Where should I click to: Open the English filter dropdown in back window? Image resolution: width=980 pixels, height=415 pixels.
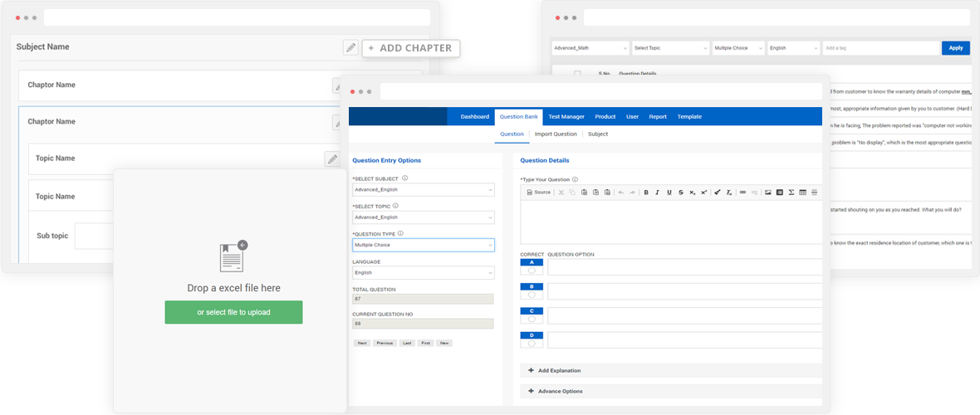(794, 47)
